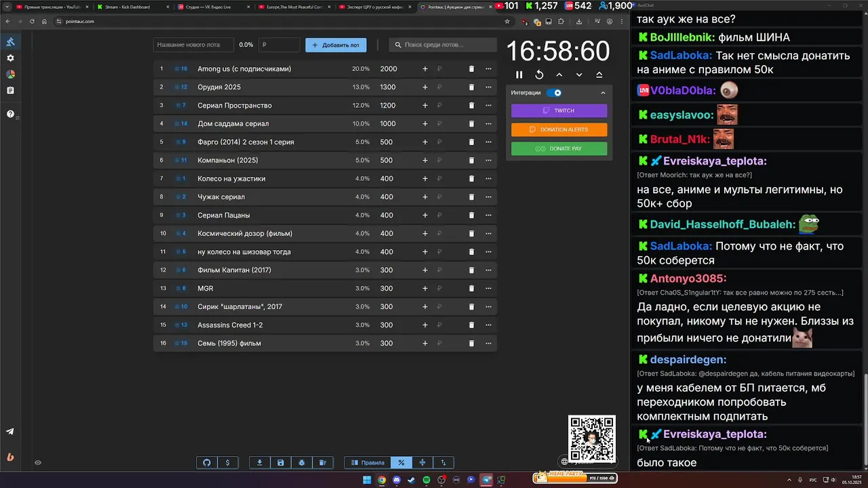
Task: Reset the auction timer
Action: [539, 75]
